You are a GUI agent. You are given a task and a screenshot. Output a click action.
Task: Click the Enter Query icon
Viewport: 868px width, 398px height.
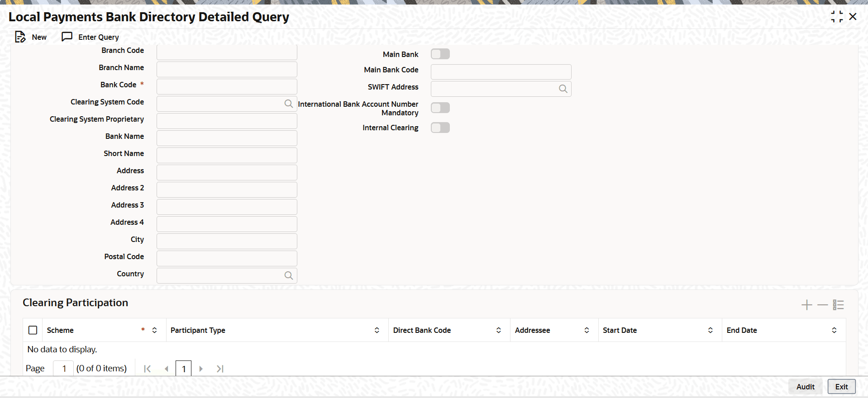pos(67,37)
